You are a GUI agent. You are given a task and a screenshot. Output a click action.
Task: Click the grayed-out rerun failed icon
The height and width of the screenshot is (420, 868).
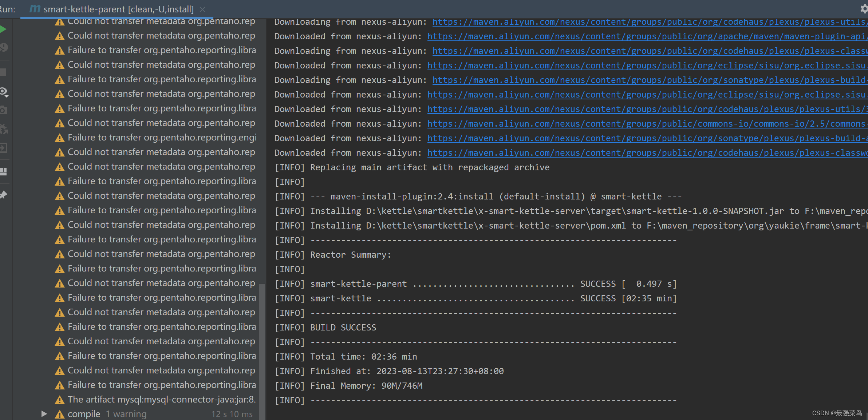pos(3,48)
